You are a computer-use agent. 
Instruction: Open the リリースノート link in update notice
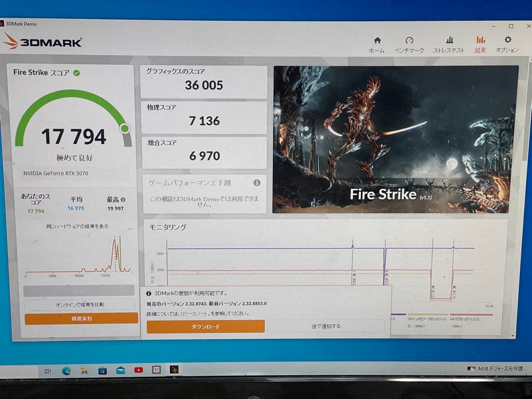click(194, 313)
